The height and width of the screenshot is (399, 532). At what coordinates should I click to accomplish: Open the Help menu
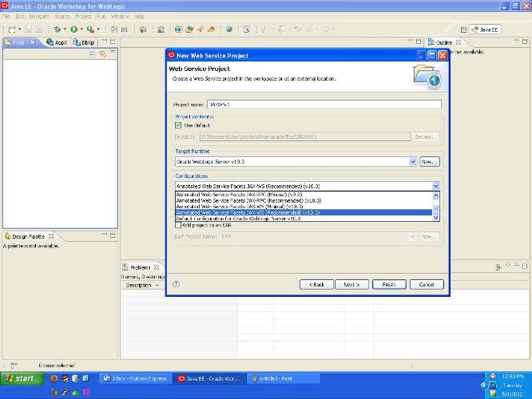tap(139, 16)
